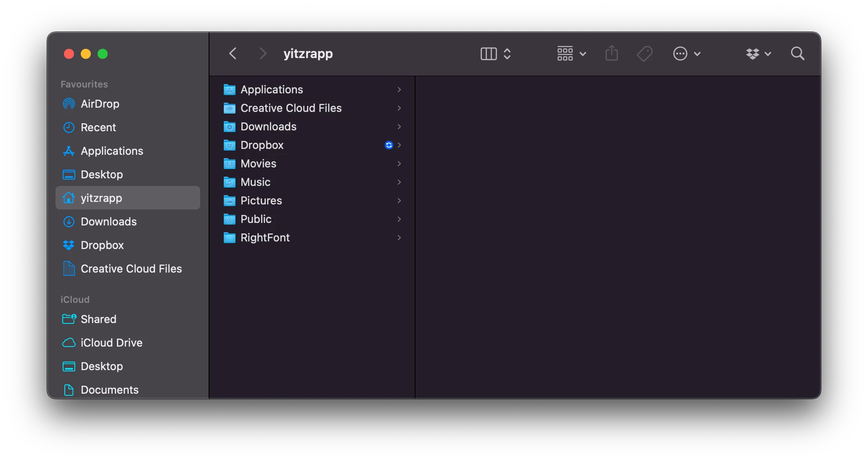Select the RightFont folder
The width and height of the screenshot is (868, 461).
pyautogui.click(x=265, y=238)
